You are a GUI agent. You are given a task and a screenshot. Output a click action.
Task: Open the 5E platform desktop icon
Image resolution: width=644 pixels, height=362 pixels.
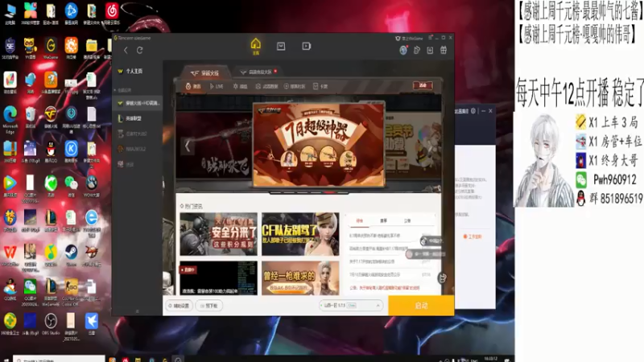[x=10, y=48]
